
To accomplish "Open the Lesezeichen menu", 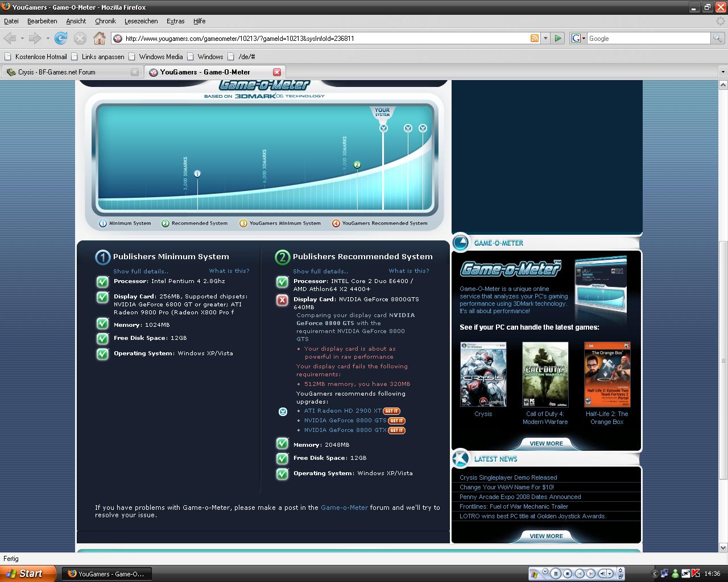I will coord(141,21).
